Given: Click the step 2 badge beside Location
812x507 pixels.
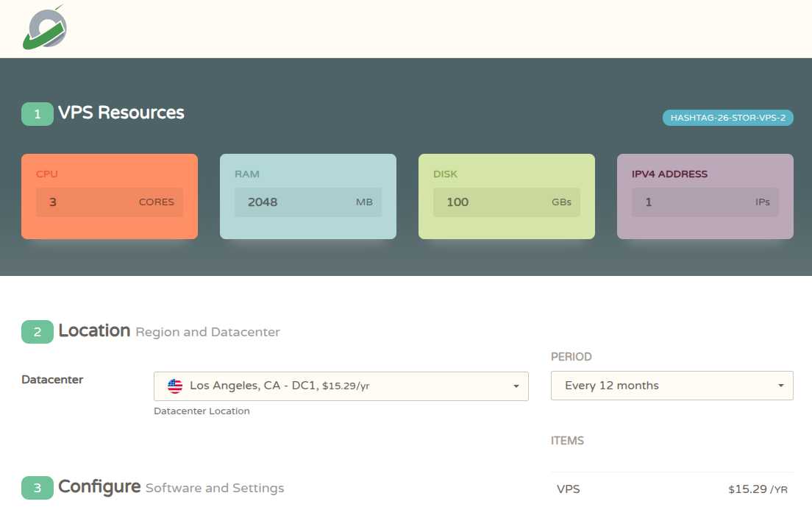Looking at the screenshot, I should tap(38, 332).
